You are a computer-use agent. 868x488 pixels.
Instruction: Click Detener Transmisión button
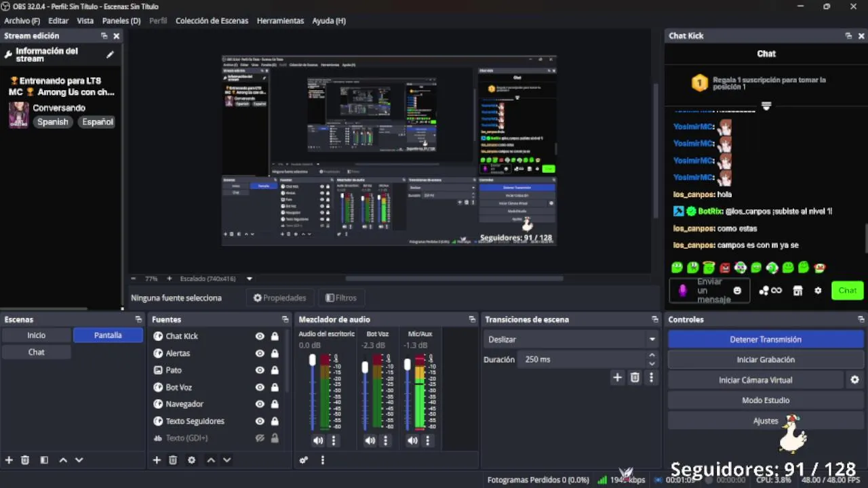pos(766,339)
